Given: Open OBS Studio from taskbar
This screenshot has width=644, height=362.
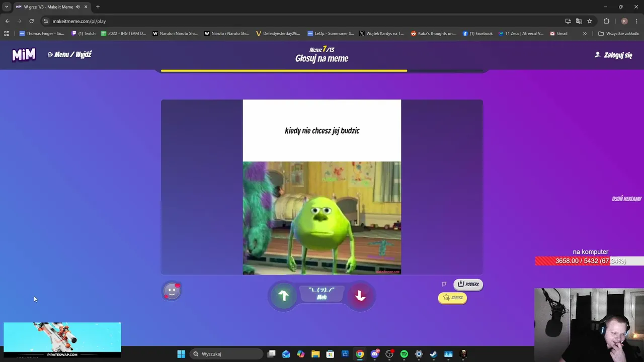Looking at the screenshot, I should (x=389, y=354).
